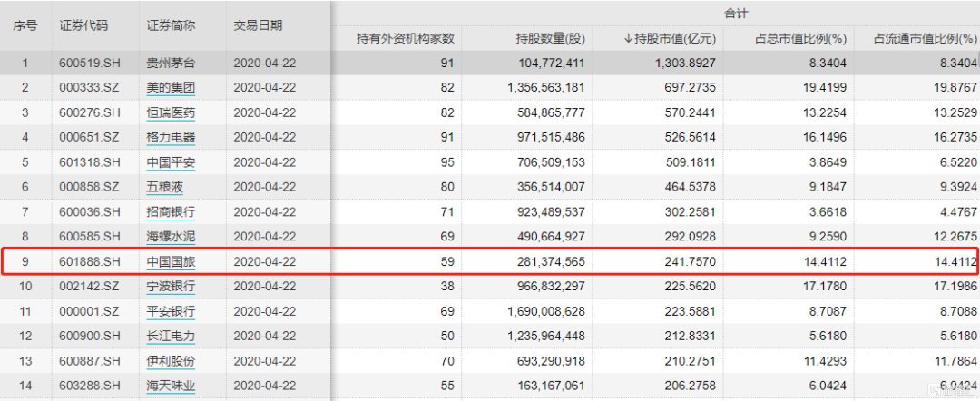Open the 宁波银行 stock link
980x401 pixels.
tap(171, 287)
